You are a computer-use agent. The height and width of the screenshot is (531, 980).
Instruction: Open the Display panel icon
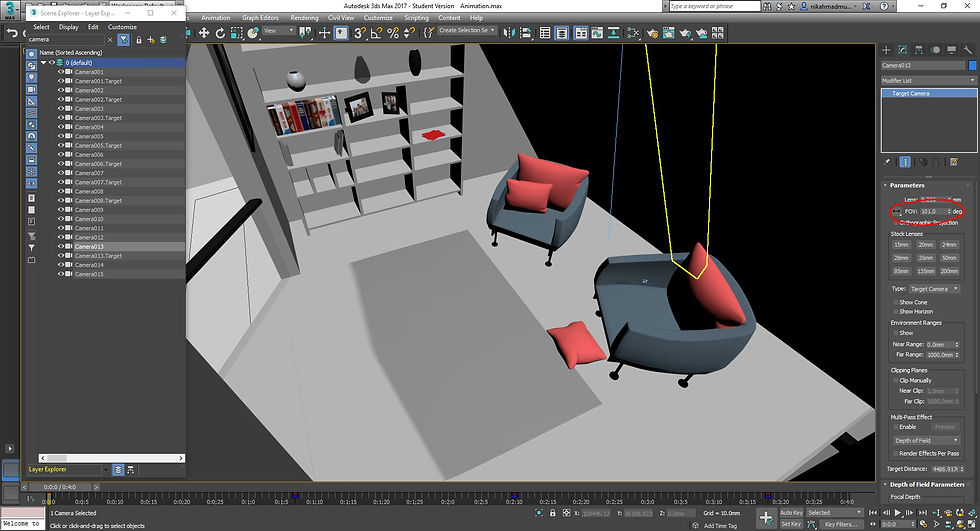(951, 50)
